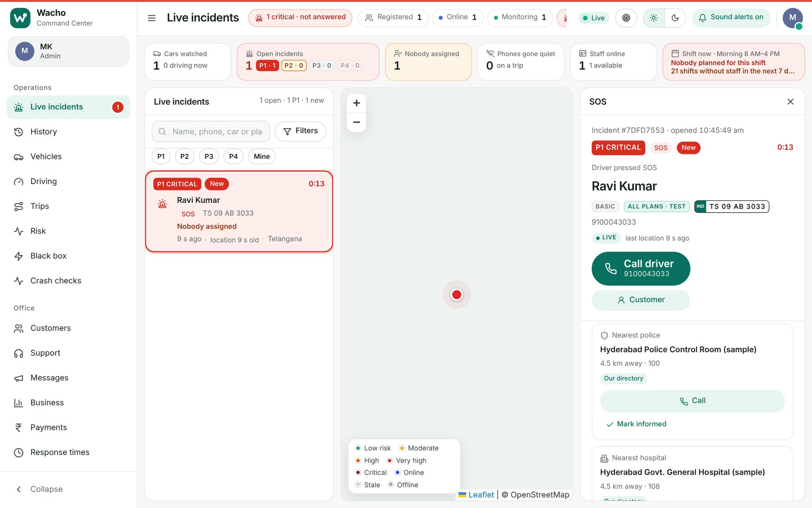Open MK Admin profile card
Viewport: 812px width, 508px height.
(x=69, y=51)
